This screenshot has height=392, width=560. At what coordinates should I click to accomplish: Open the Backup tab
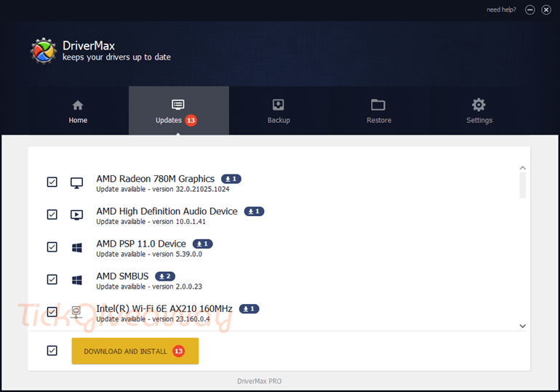point(279,111)
